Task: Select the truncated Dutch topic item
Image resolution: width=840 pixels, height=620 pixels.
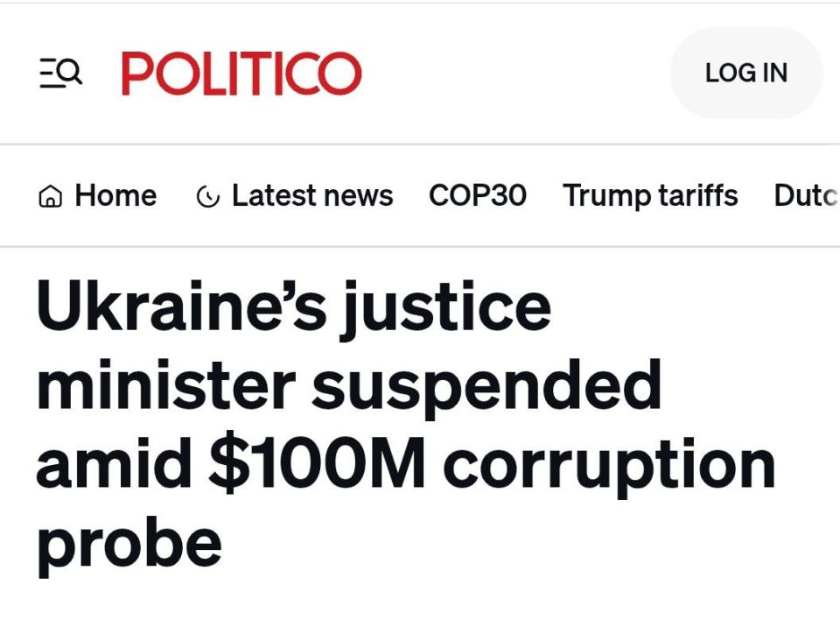Action: pos(805,195)
